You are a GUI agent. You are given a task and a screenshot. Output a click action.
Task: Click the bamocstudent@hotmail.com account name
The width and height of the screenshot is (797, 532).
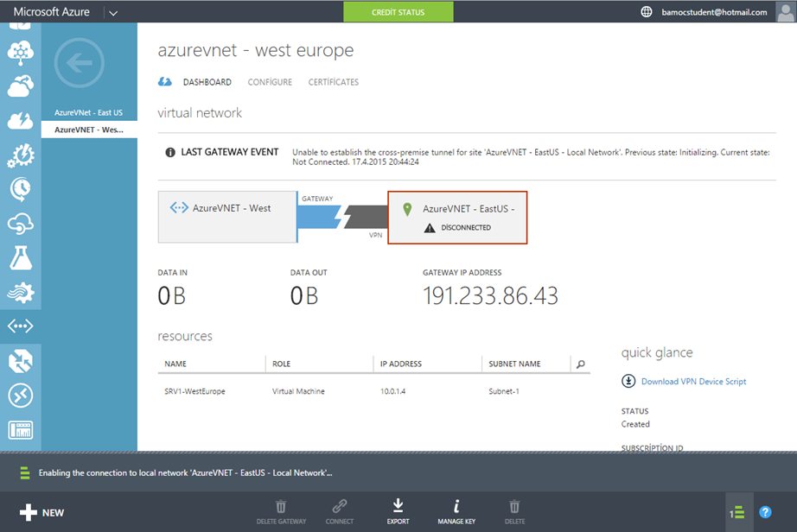[714, 12]
